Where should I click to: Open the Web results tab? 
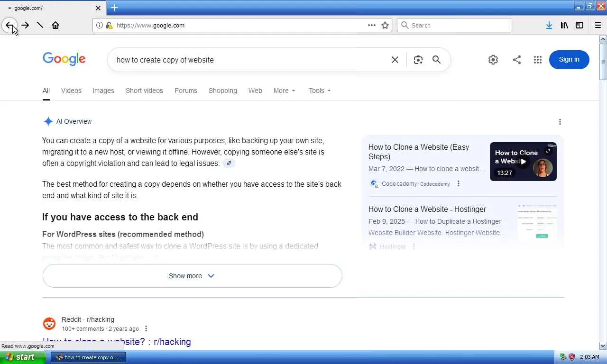point(255,91)
